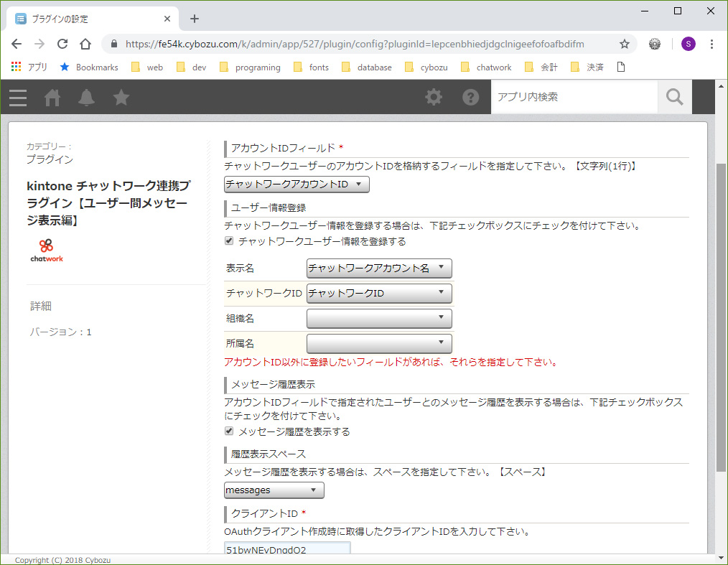Maximize the Chrome window
This screenshot has width=728, height=565.
click(x=678, y=11)
